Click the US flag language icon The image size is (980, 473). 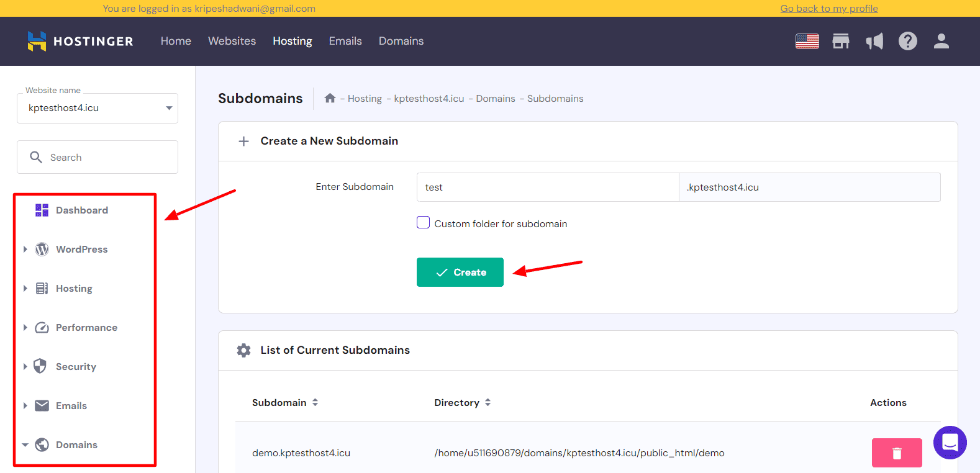(807, 42)
